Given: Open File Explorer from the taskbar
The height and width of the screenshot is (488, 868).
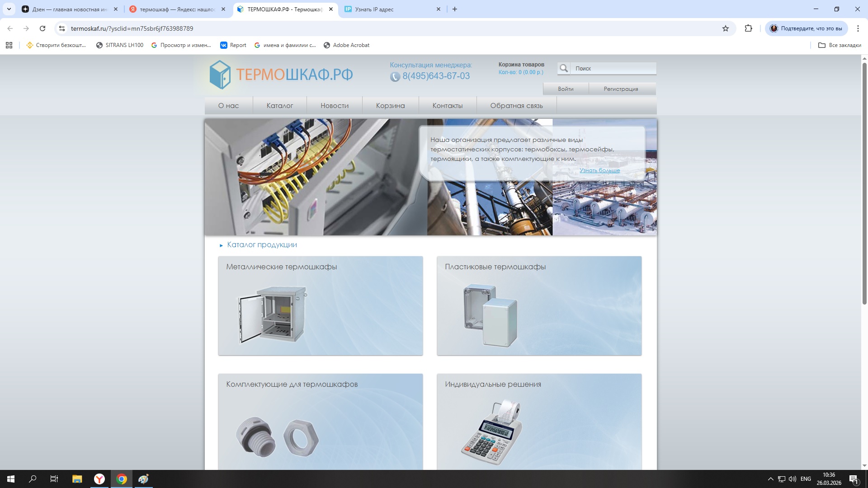Looking at the screenshot, I should click(x=77, y=479).
